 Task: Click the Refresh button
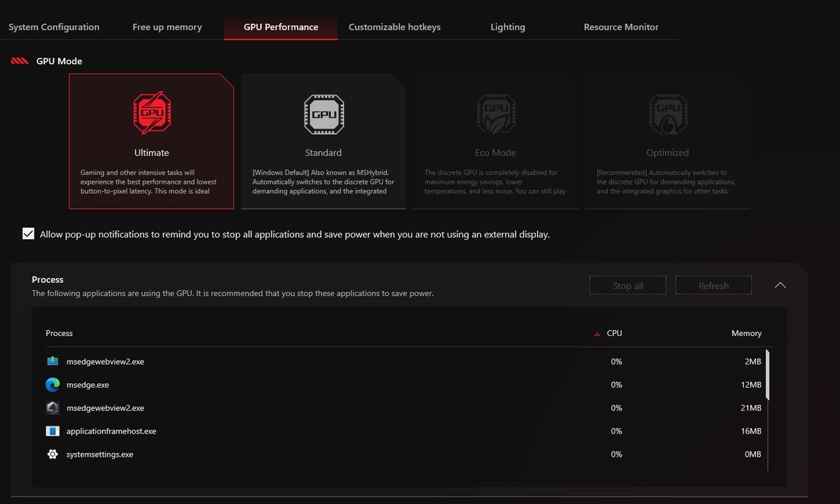(714, 286)
